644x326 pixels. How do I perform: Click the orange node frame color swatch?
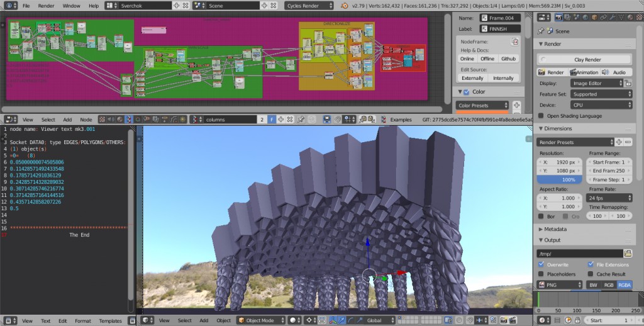tap(482, 112)
